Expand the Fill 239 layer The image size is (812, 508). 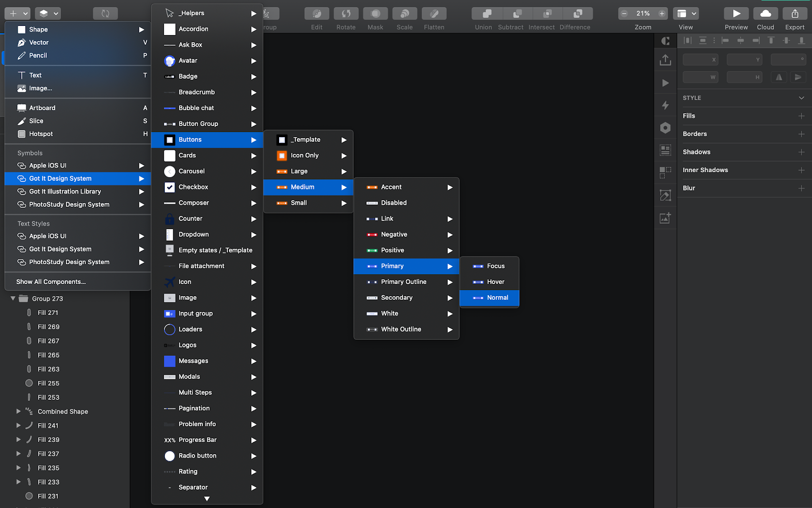click(x=18, y=440)
